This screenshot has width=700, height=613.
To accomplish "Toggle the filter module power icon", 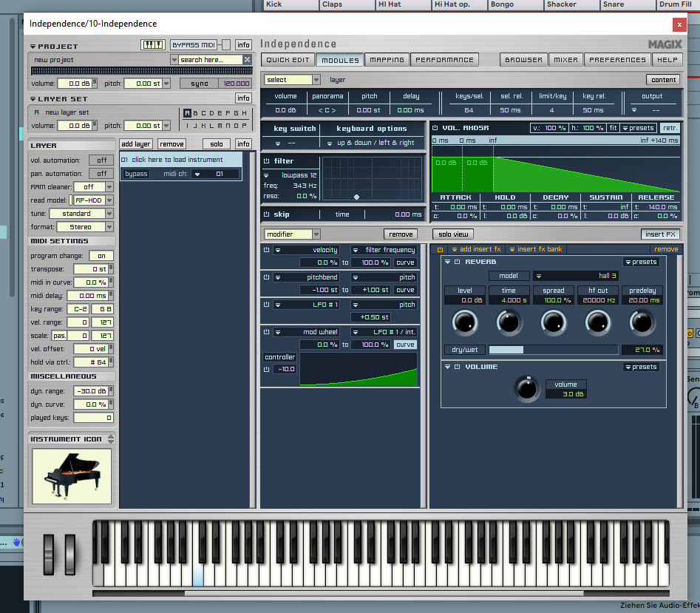I will tap(267, 161).
